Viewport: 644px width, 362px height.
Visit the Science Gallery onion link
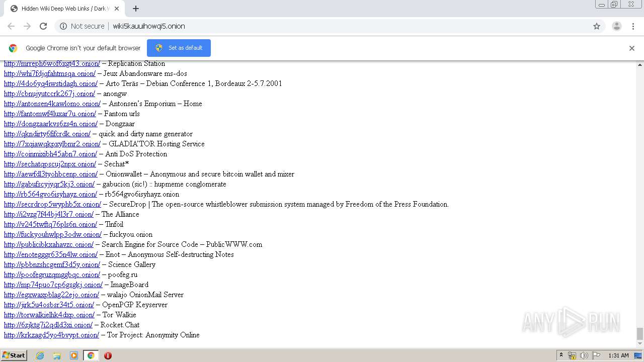click(52, 264)
